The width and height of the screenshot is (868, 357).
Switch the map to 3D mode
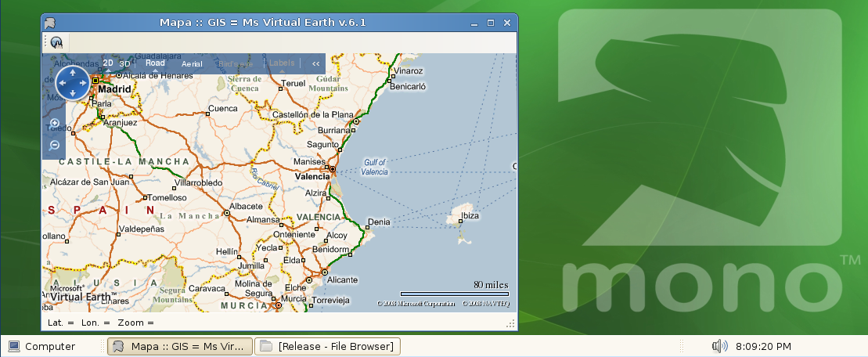pos(124,63)
